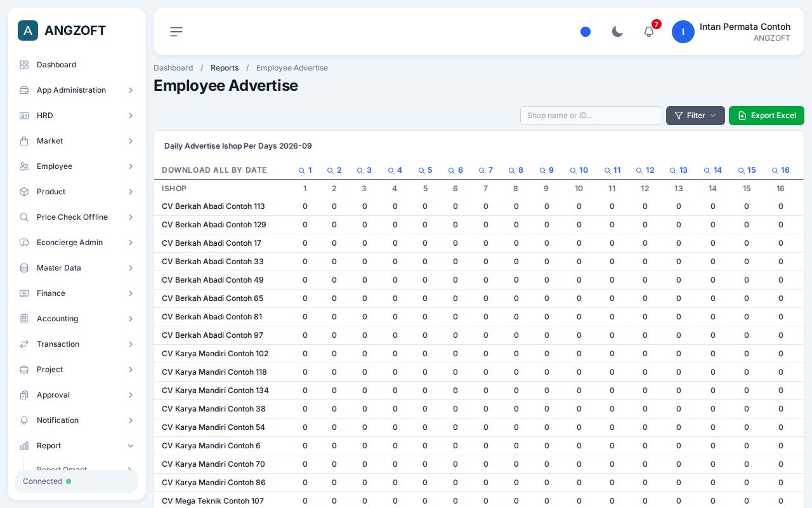The width and height of the screenshot is (812, 508).
Task: Click the Finance sidebar icon
Action: pos(24,293)
